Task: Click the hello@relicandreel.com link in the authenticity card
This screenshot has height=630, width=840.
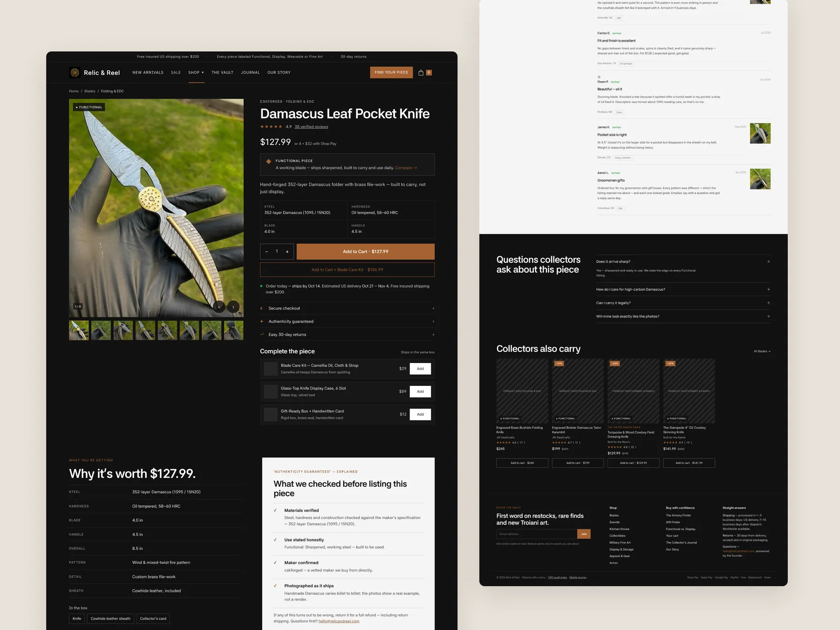Action: pyautogui.click(x=339, y=621)
